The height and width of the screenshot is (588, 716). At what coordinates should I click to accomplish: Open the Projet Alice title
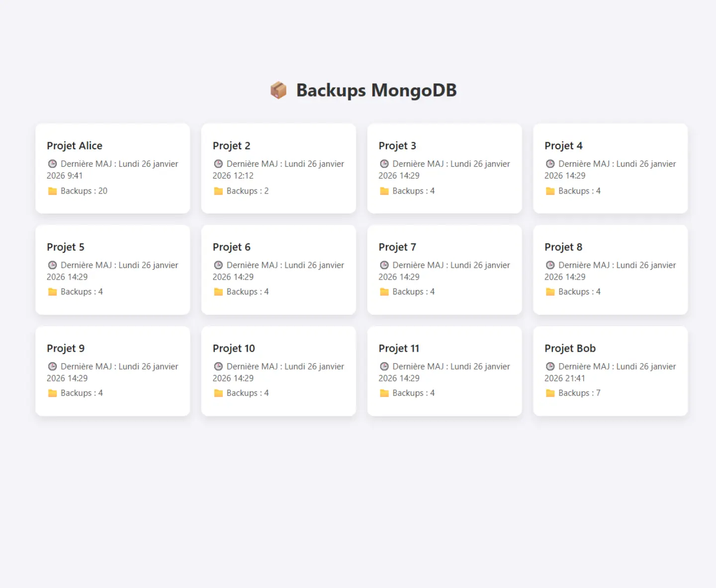75,146
